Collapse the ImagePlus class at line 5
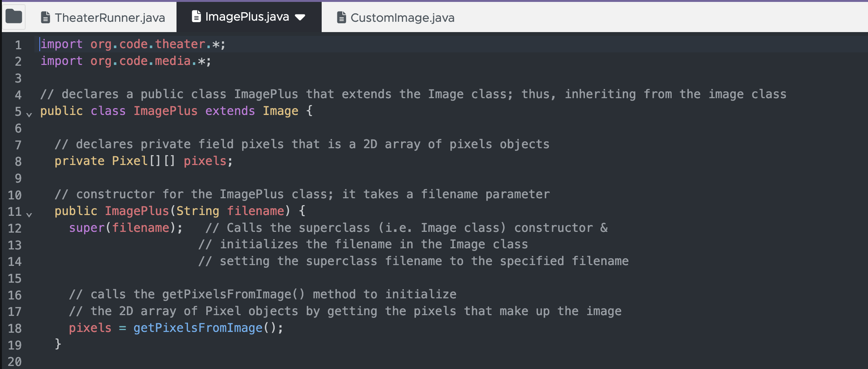Viewport: 868px width, 369px height. click(29, 114)
